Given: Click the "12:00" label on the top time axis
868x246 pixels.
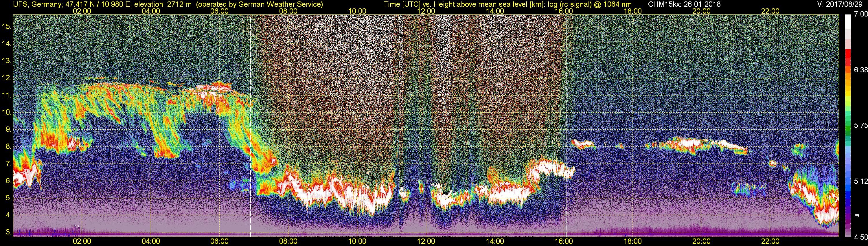Looking at the screenshot, I should pyautogui.click(x=426, y=11).
